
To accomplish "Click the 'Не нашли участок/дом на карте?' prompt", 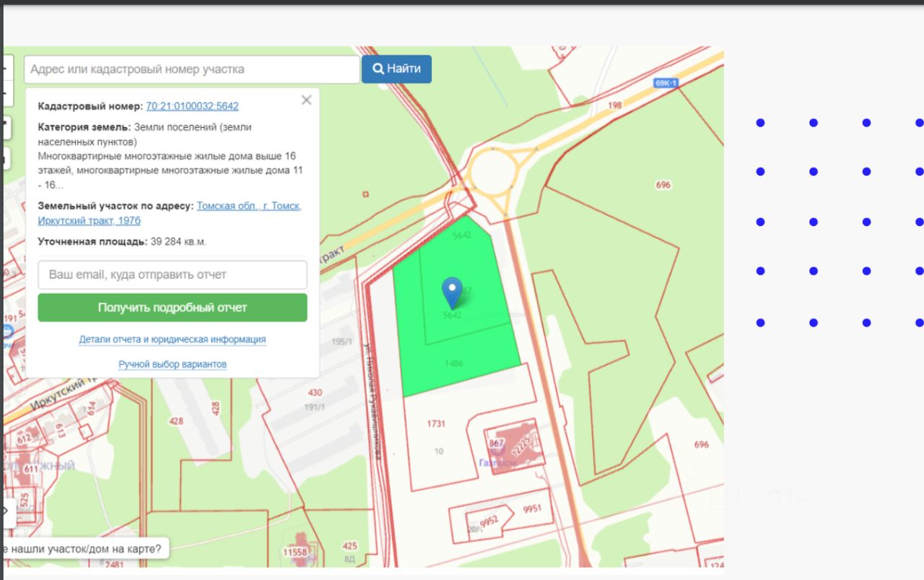I will 83,549.
